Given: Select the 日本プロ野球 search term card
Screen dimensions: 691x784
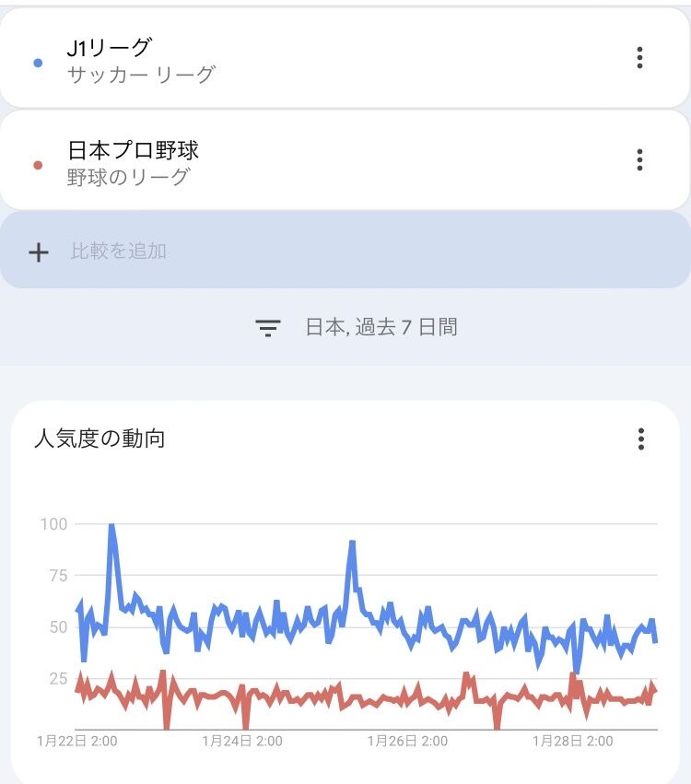Looking at the screenshot, I should pyautogui.click(x=345, y=160).
